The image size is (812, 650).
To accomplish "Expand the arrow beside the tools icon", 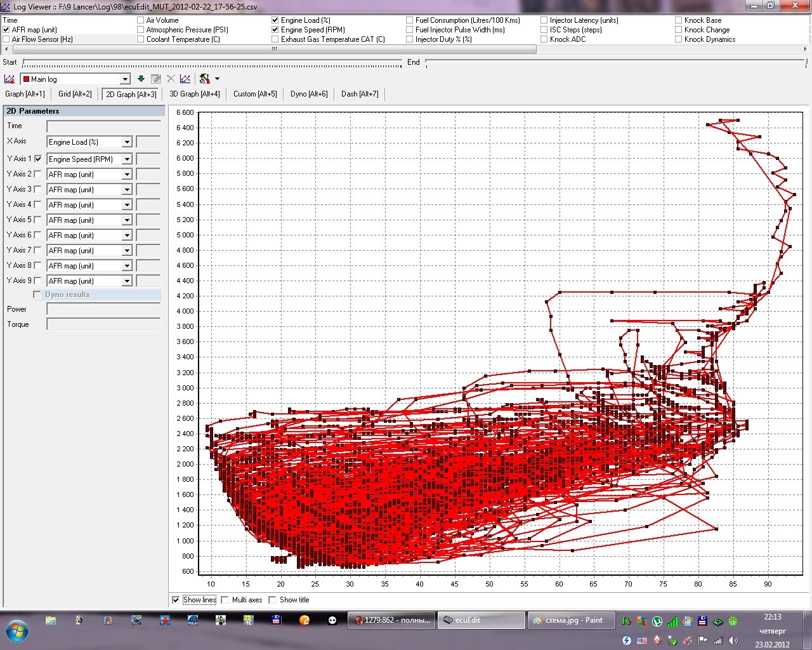I will (217, 79).
